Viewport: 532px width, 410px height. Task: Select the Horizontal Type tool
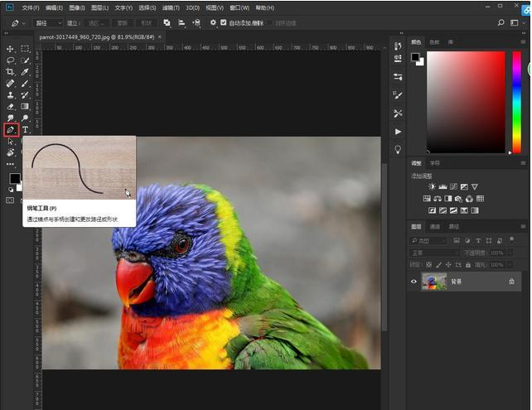pyautogui.click(x=25, y=130)
